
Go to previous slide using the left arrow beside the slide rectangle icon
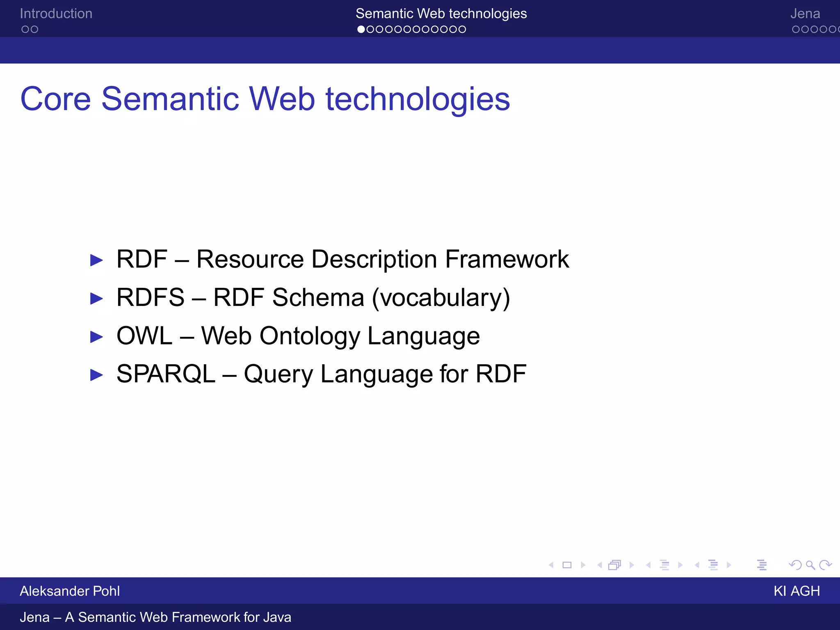click(551, 565)
